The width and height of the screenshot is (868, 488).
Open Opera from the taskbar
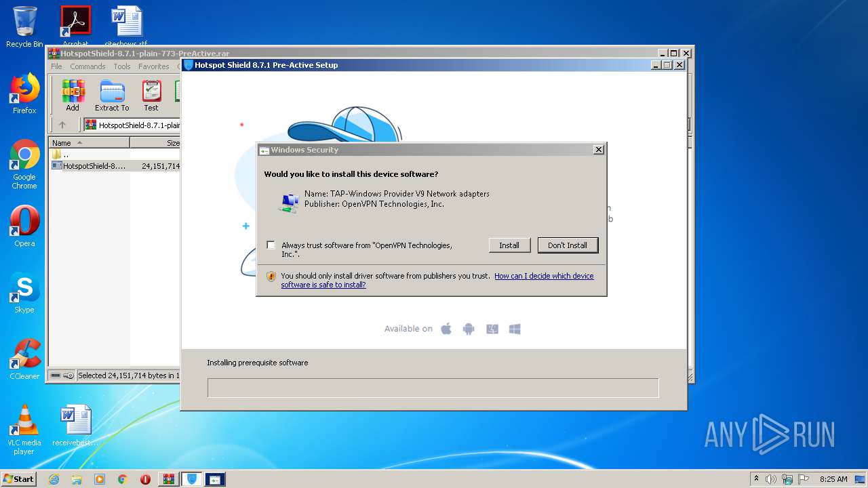click(x=145, y=479)
